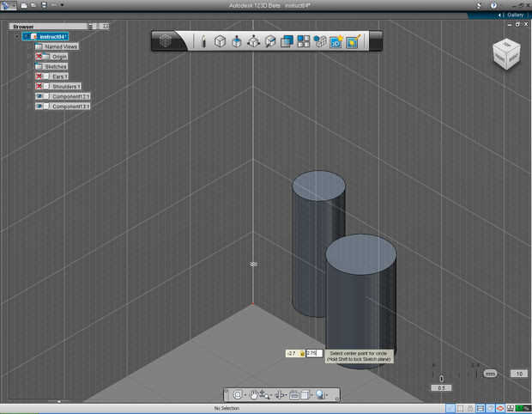Click the visual style magnifier sphere icon

click(x=320, y=394)
